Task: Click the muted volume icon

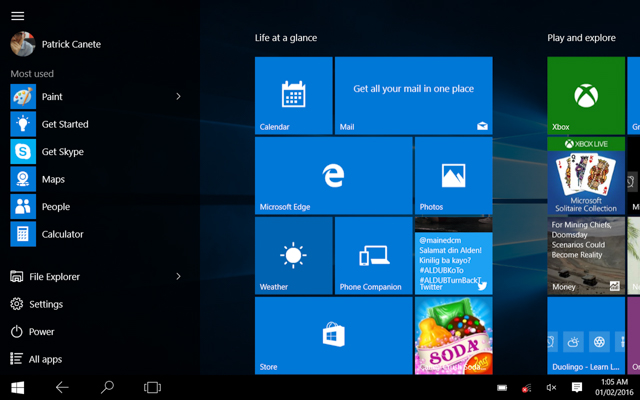Action: (x=551, y=388)
